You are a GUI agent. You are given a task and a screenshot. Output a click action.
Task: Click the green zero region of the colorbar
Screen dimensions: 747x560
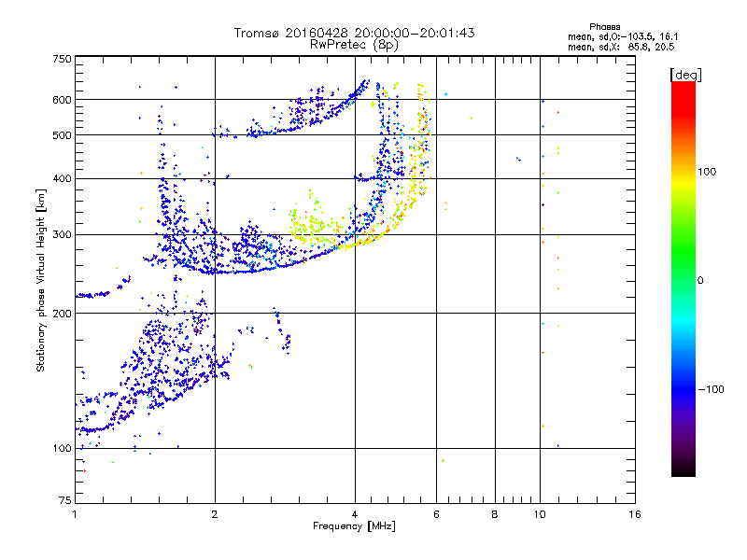pos(684,279)
